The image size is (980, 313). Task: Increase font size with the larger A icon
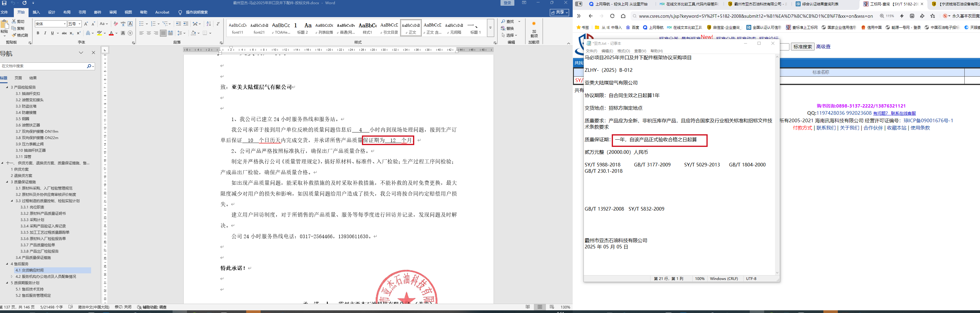click(x=86, y=23)
